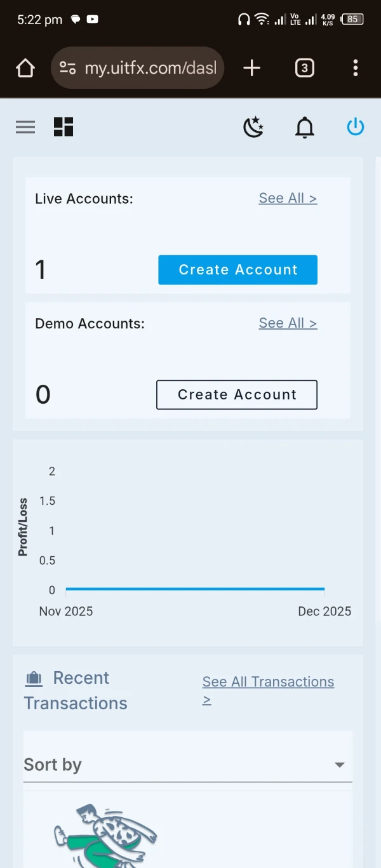This screenshot has height=868, width=381.
Task: Create a new Demo account
Action: (237, 395)
